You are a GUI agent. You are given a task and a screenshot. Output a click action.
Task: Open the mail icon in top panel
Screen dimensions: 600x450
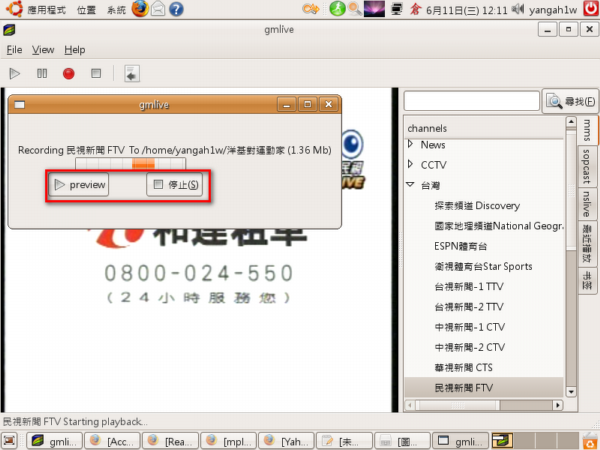point(158,9)
